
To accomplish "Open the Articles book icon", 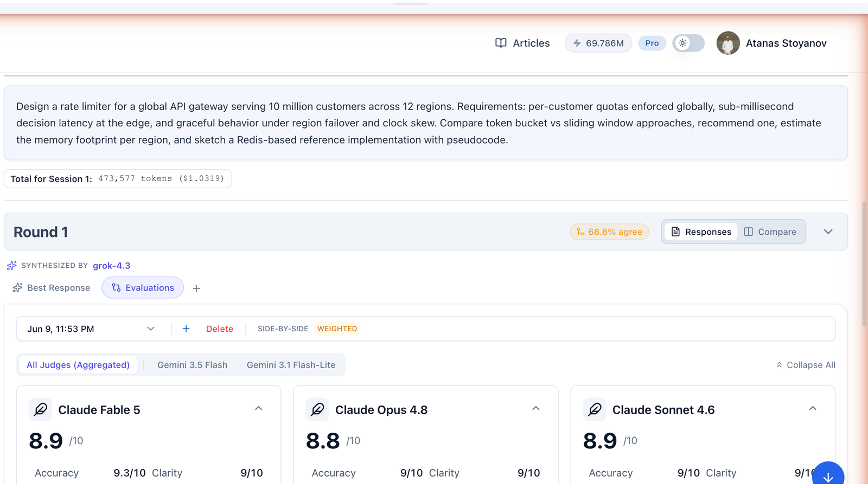I will point(501,43).
